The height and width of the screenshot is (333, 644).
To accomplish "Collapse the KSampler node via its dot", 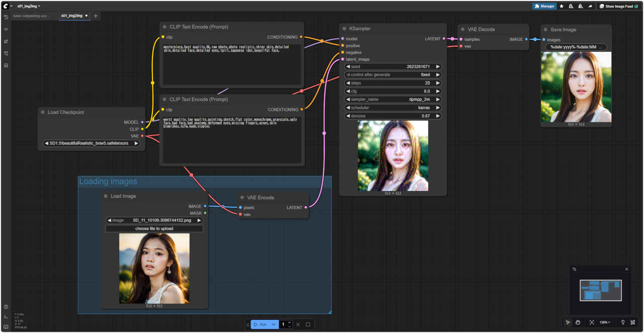I will point(345,29).
